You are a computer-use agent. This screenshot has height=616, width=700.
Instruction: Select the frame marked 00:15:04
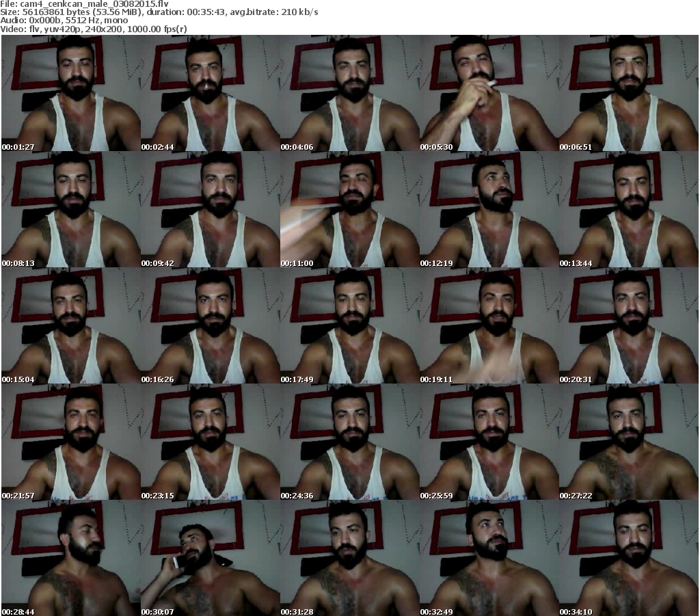(71, 326)
